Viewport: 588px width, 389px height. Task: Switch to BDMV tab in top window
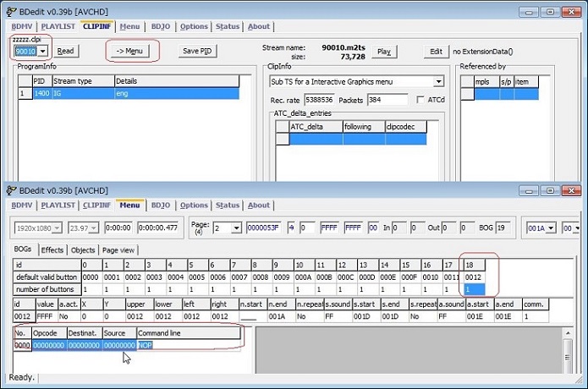click(22, 26)
